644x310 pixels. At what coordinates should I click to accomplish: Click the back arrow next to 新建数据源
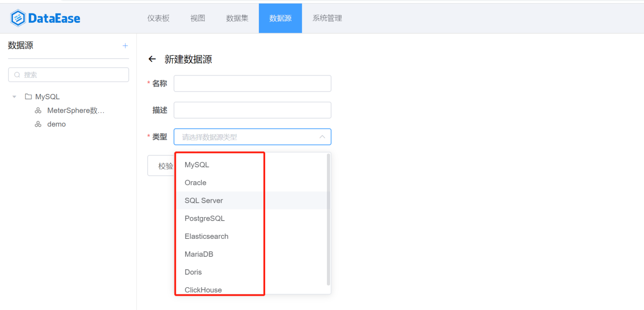152,59
